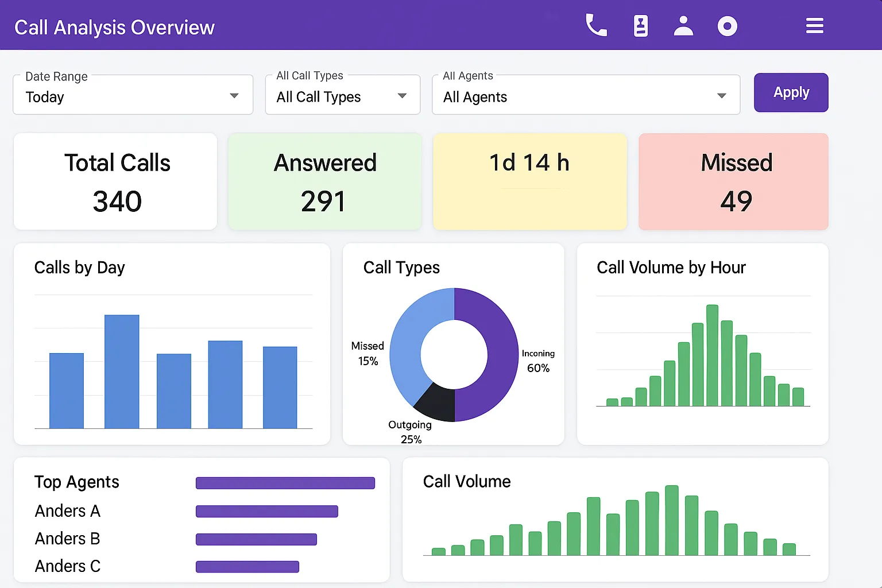Select the tallest bar in Call Volume by Hour
Image resolution: width=882 pixels, height=588 pixels.
point(712,355)
